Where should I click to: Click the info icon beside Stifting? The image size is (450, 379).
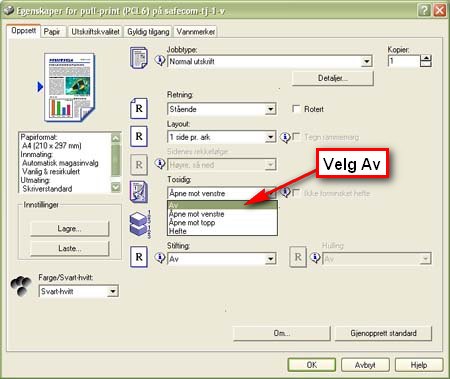click(x=160, y=258)
